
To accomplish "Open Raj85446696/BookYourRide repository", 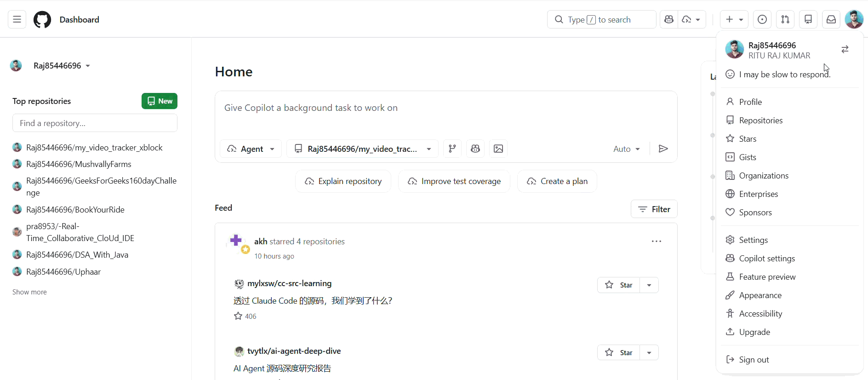I will [75, 209].
